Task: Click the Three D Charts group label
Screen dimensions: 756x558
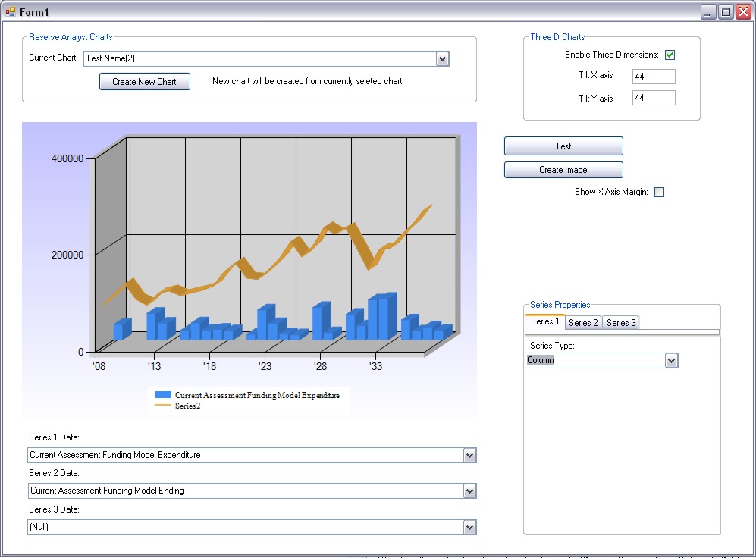Action: tap(557, 37)
